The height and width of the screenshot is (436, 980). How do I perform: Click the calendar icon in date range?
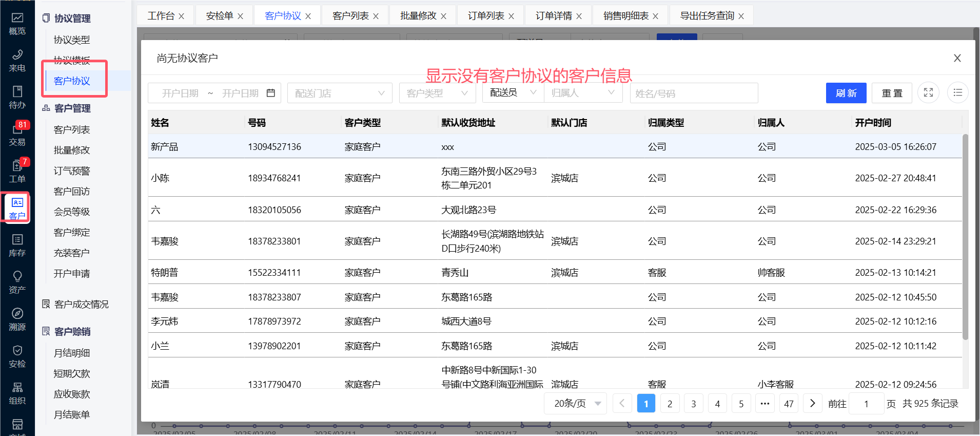tap(271, 93)
